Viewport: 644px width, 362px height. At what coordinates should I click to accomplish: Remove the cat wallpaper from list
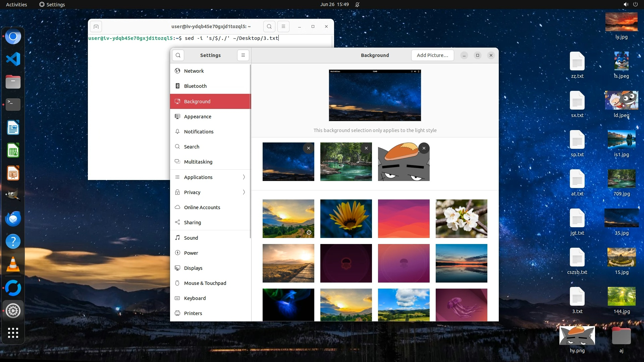424,148
